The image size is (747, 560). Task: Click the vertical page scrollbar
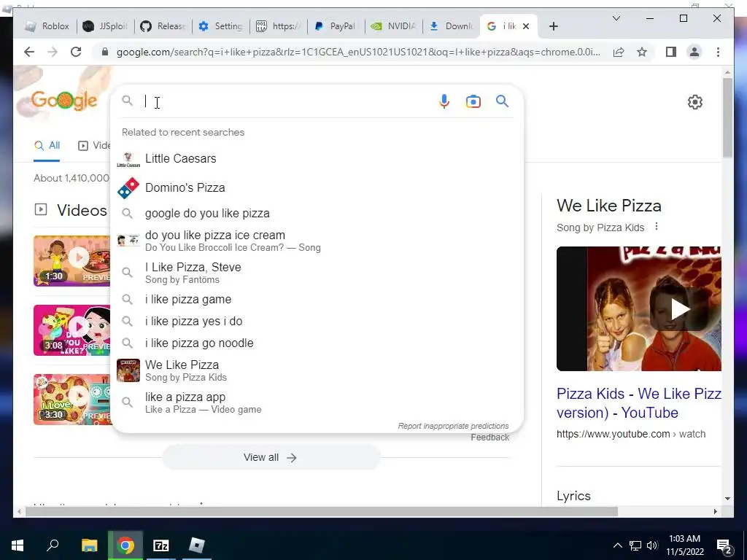coord(727,117)
